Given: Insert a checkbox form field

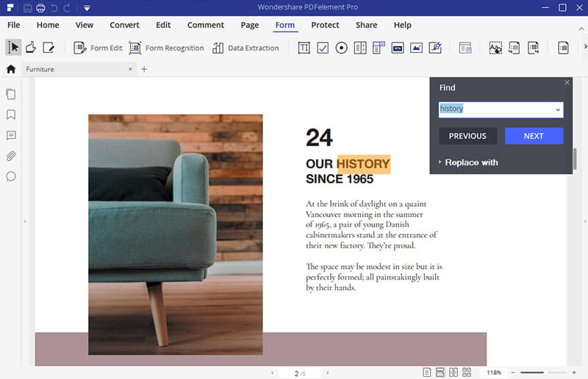Looking at the screenshot, I should pos(323,48).
